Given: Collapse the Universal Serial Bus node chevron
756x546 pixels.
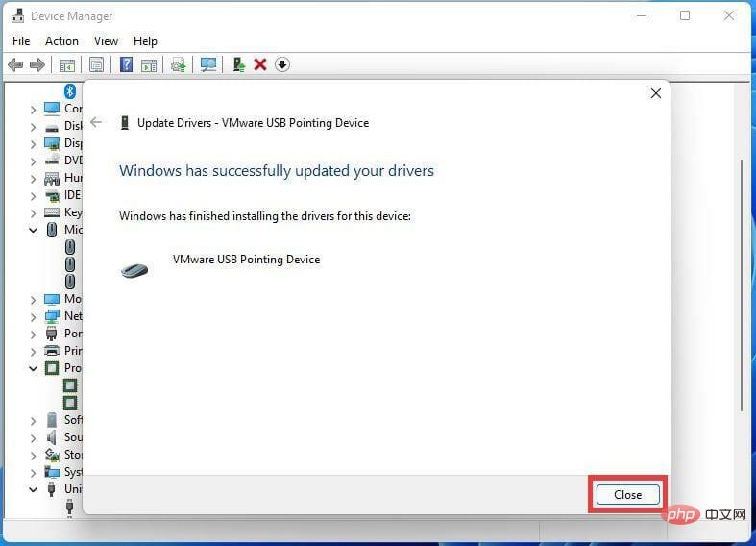Looking at the screenshot, I should [33, 489].
